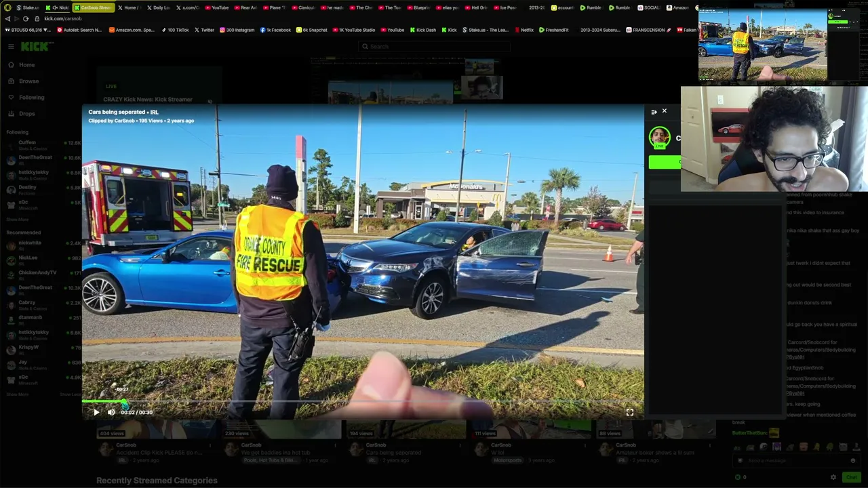Open the 100 TikTok bookmark
The width and height of the screenshot is (868, 488).
[x=175, y=30]
